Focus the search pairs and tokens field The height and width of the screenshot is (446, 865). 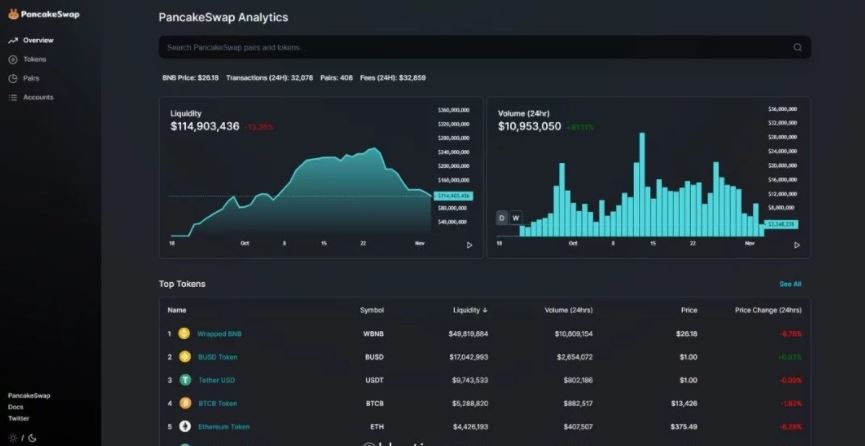[x=470, y=47]
